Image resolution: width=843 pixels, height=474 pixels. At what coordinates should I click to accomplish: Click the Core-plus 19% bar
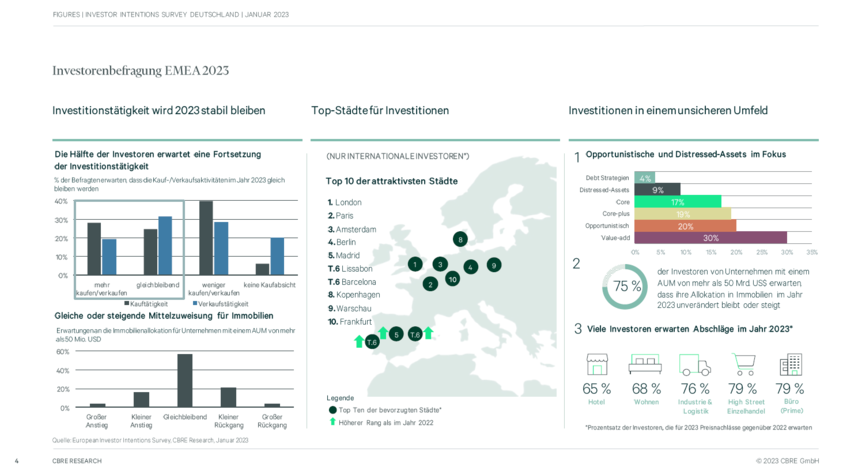683,214
